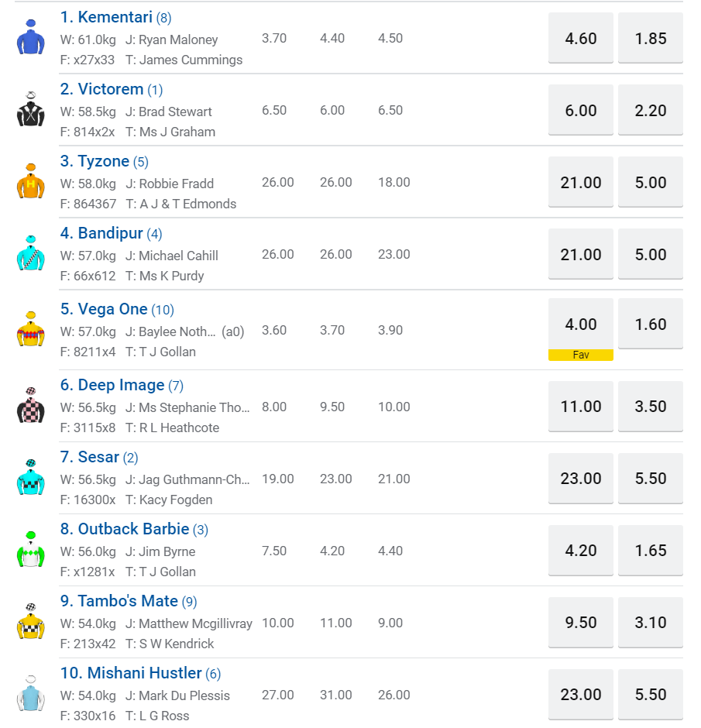This screenshot has width=701, height=728.
Task: Open the Vega One runner link
Action: coord(112,309)
